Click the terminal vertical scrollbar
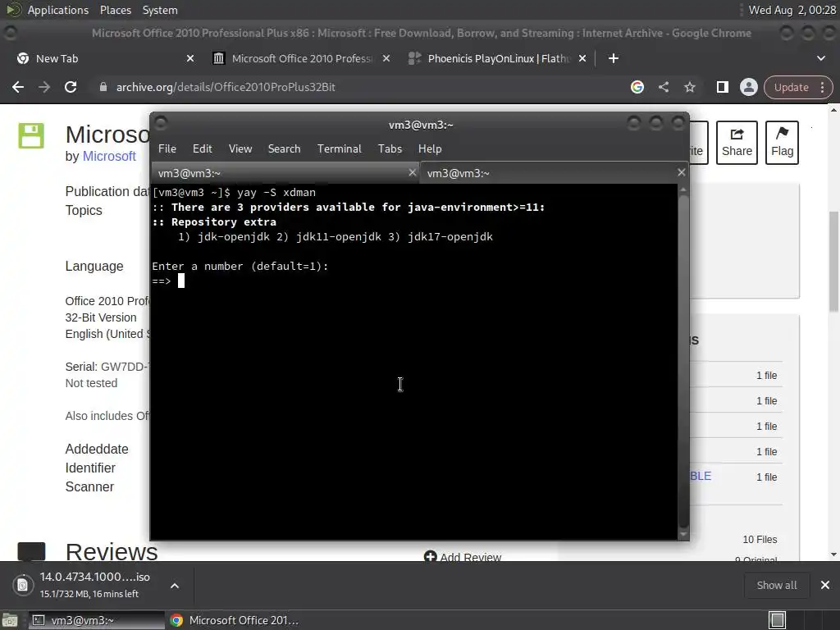Screen dimensions: 840x630 [x=683, y=362]
